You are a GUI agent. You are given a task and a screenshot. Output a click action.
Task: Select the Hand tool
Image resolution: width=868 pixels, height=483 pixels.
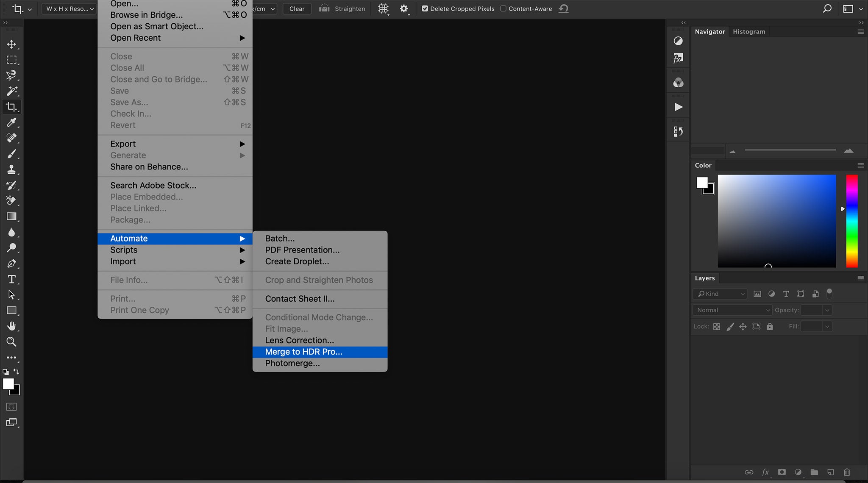coord(11,326)
